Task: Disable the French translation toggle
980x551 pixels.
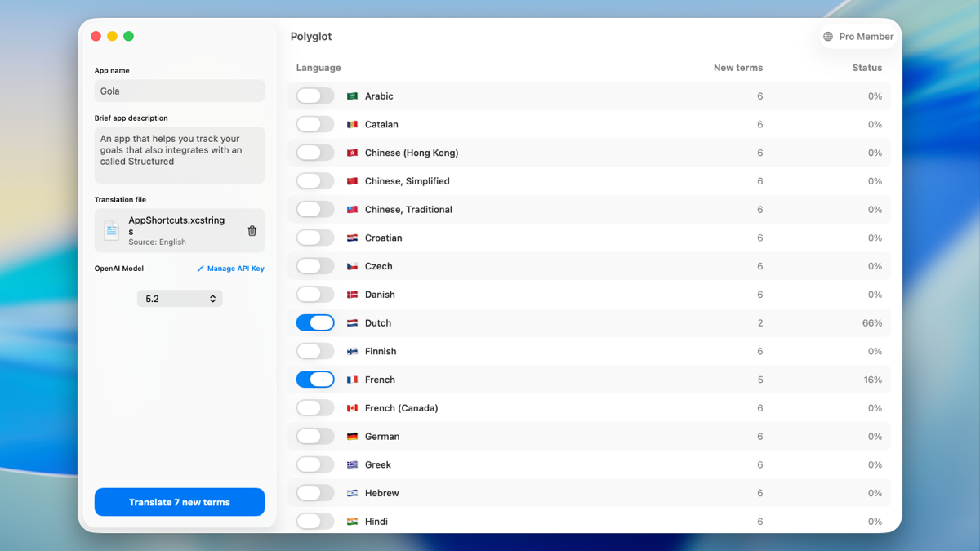Action: point(315,379)
